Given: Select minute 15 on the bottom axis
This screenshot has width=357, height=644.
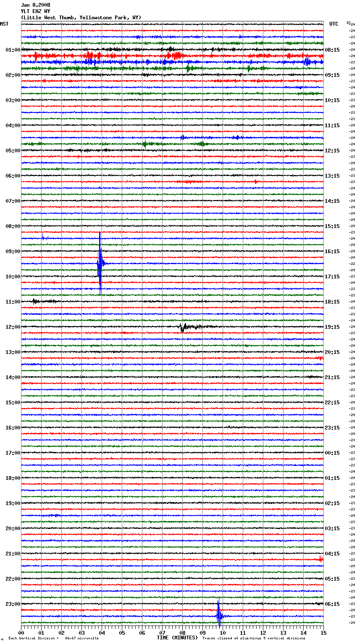Looking at the screenshot, I should click(323, 633).
